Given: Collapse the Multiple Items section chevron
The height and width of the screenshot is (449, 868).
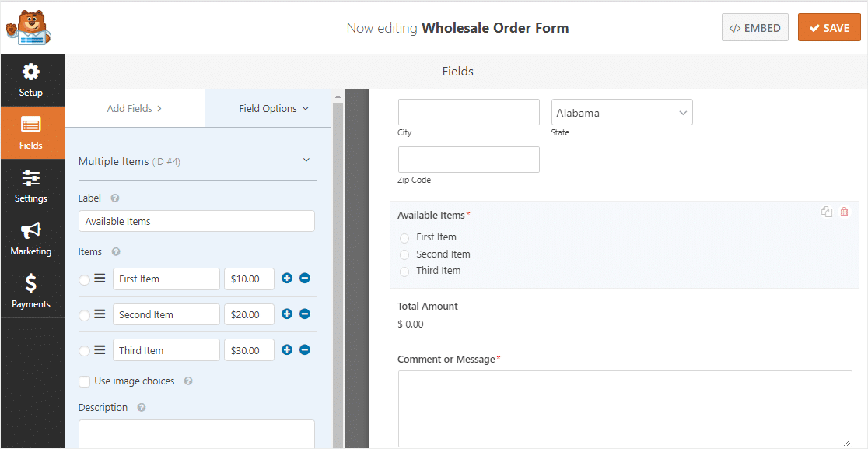Looking at the screenshot, I should point(306,160).
